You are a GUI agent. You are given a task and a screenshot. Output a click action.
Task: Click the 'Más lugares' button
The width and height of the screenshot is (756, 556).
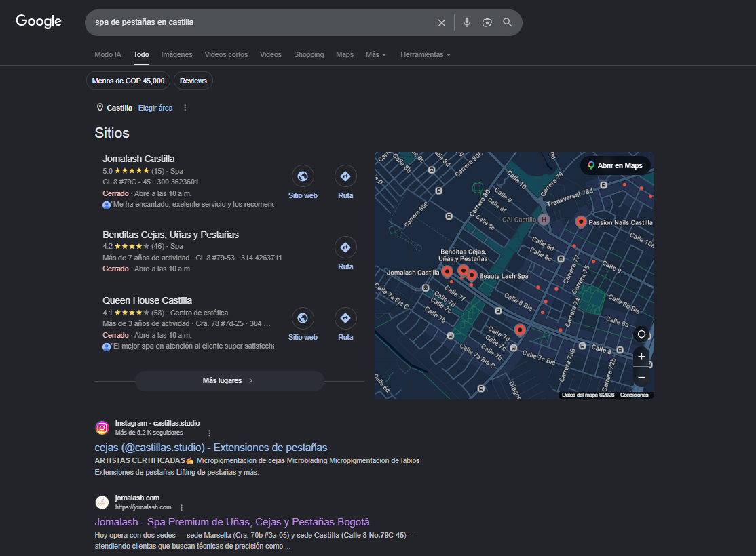click(x=229, y=380)
